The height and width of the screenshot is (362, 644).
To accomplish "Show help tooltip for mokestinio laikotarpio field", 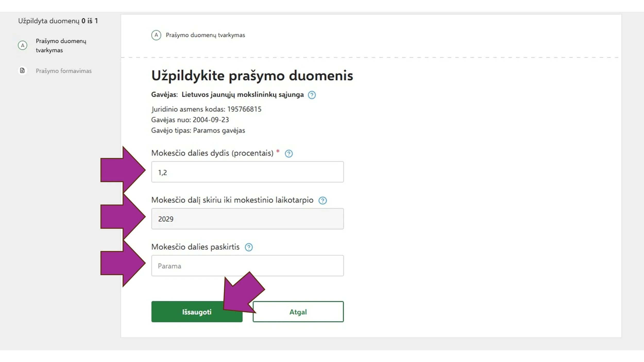I will pyautogui.click(x=323, y=201).
